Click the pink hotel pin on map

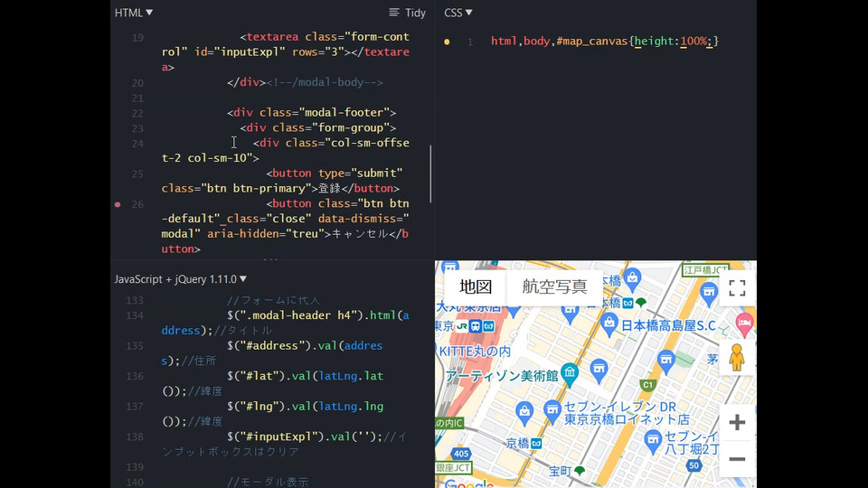[x=744, y=324]
